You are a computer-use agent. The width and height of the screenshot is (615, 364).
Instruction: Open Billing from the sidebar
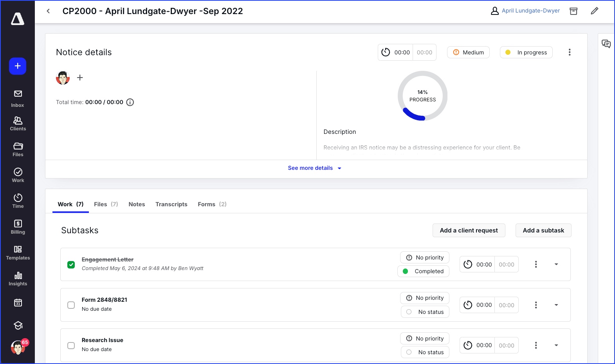coord(18,227)
